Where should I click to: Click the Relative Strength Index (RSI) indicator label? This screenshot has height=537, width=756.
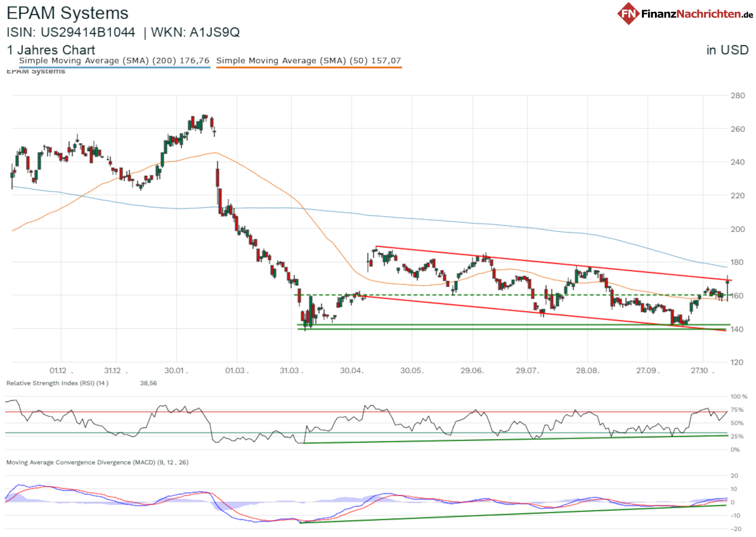(x=46, y=383)
